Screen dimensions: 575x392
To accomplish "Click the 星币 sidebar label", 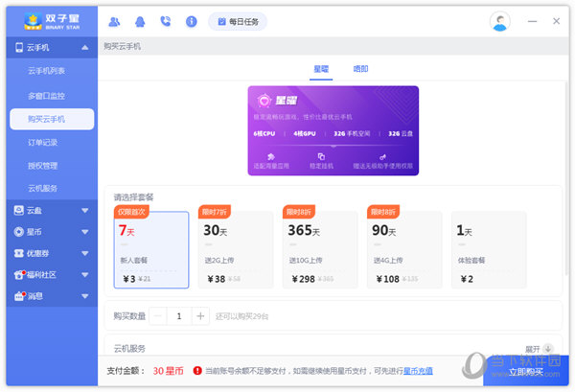I will coord(34,232).
